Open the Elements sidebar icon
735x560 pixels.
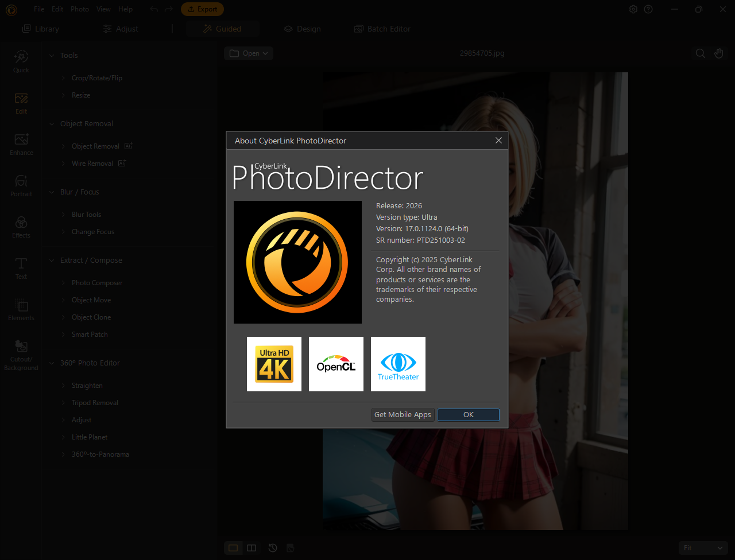[21, 309]
